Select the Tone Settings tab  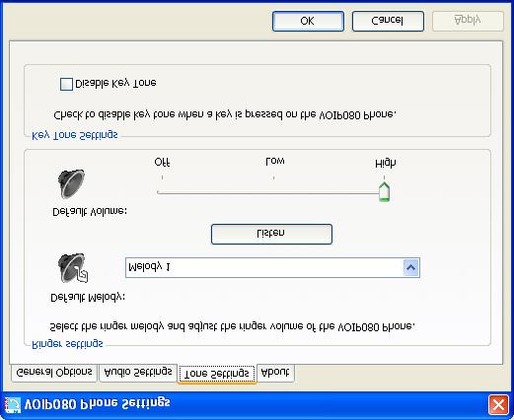pyautogui.click(x=217, y=374)
